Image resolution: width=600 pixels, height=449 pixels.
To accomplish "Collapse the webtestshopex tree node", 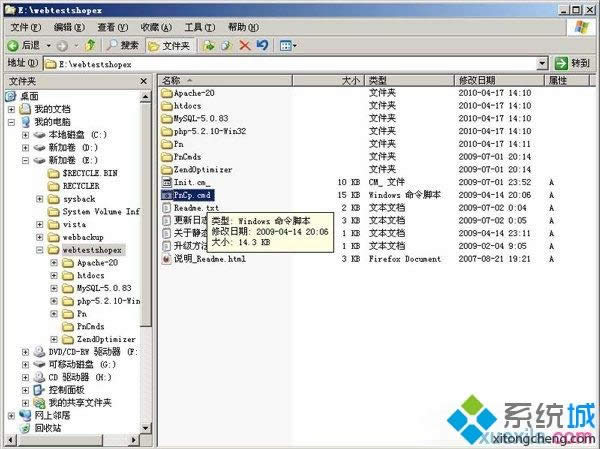I will pos(39,249).
